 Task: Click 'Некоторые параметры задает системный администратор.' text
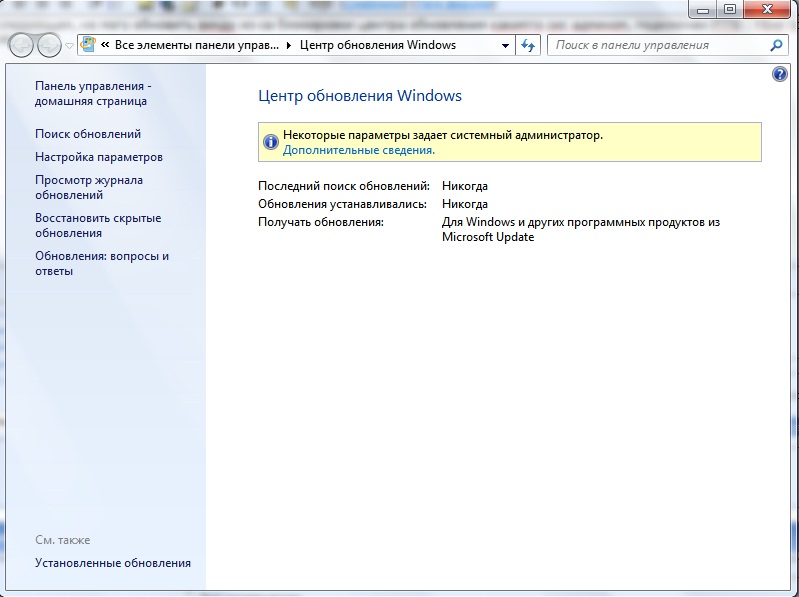pos(443,135)
